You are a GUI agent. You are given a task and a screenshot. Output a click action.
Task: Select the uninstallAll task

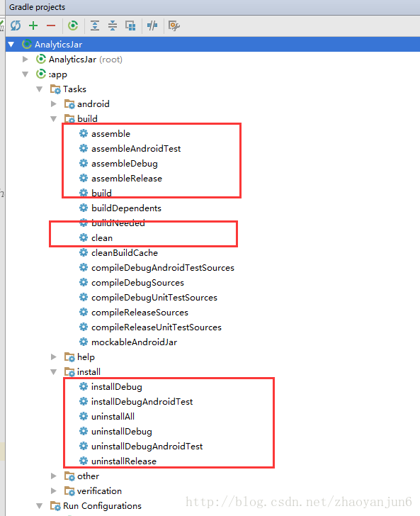[113, 417]
